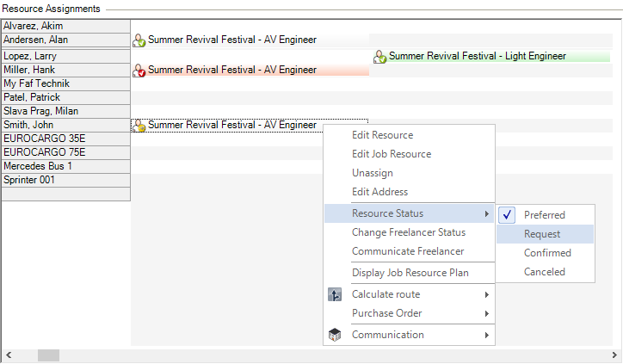This screenshot has height=364, width=623.
Task: Click Andersen's AV Engineer assignment person icon
Action: [139, 40]
